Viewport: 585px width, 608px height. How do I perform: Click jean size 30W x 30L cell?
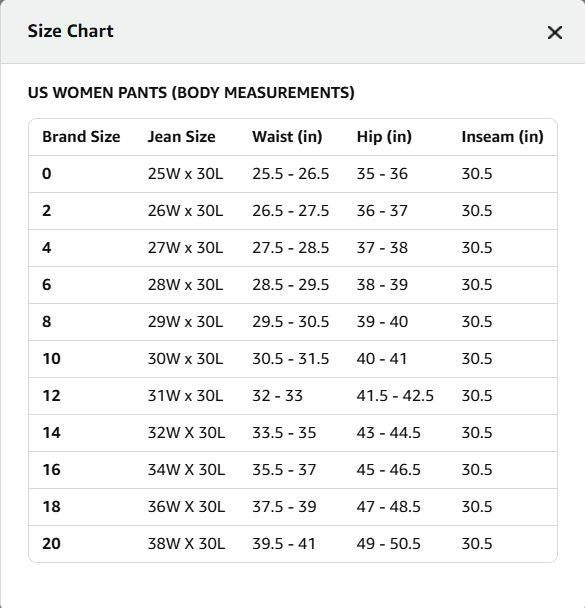tap(185, 359)
